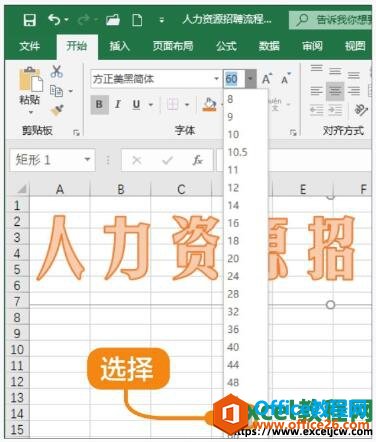376x442 pixels.
Task: Open the 文件 menu
Action: (29, 46)
